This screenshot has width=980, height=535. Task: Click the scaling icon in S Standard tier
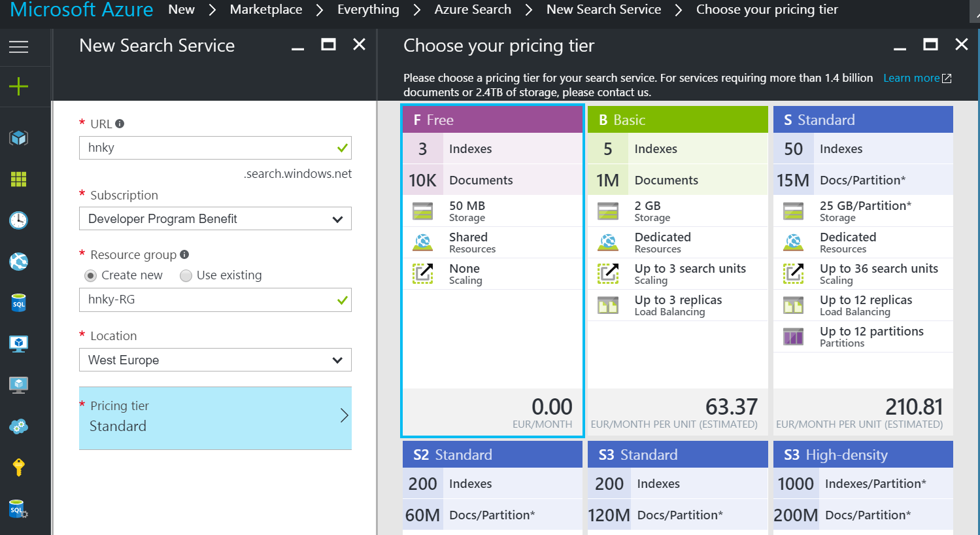794,273
